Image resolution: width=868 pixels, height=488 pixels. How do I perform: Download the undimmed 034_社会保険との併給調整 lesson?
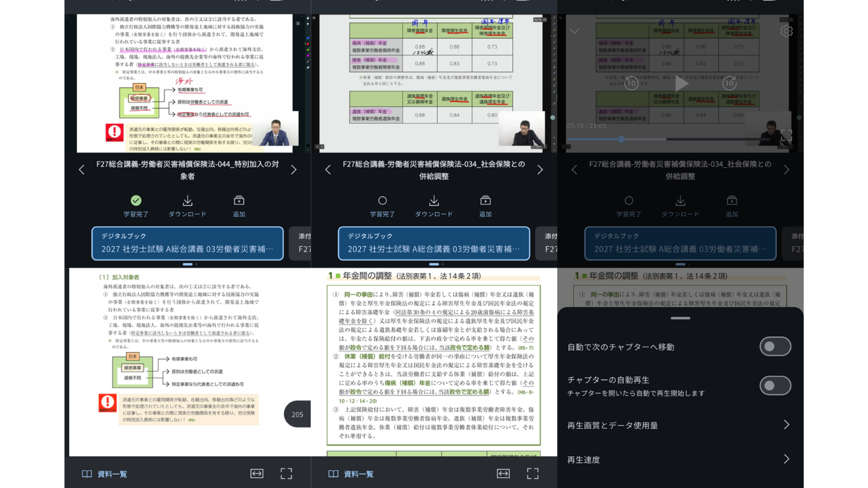pyautogui.click(x=434, y=206)
